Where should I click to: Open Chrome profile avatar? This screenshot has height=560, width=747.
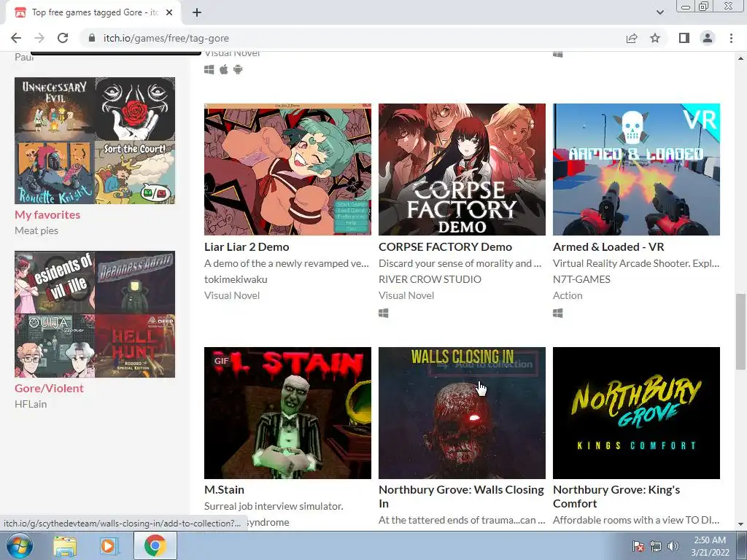coord(708,38)
